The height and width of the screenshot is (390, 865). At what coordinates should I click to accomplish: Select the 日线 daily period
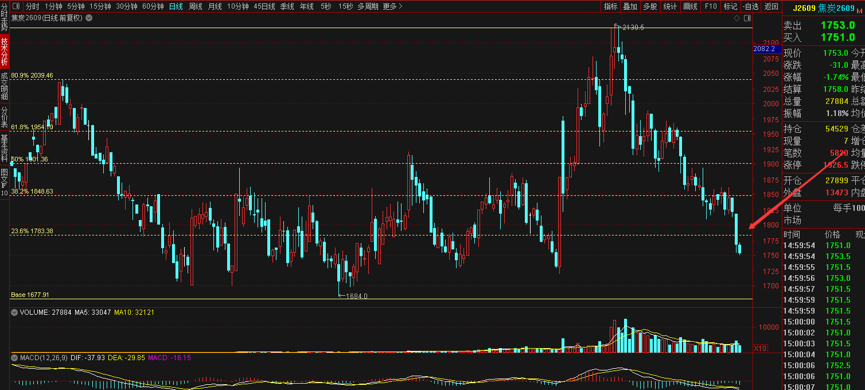176,7
